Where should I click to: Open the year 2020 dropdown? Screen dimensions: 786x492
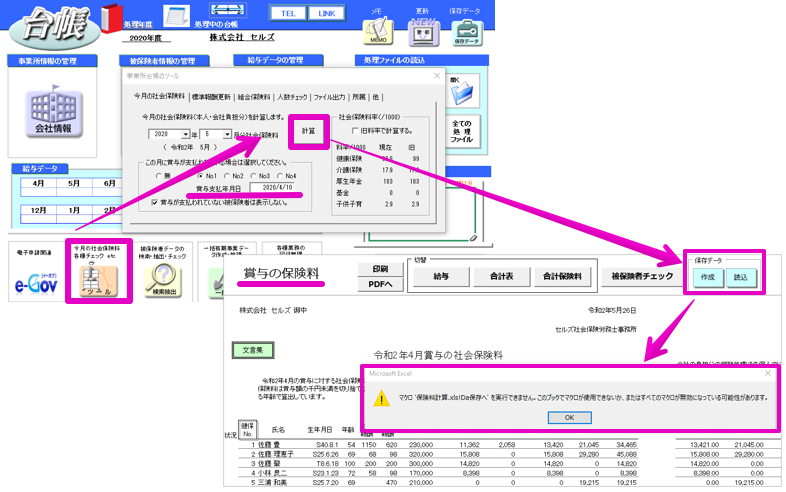[x=185, y=134]
